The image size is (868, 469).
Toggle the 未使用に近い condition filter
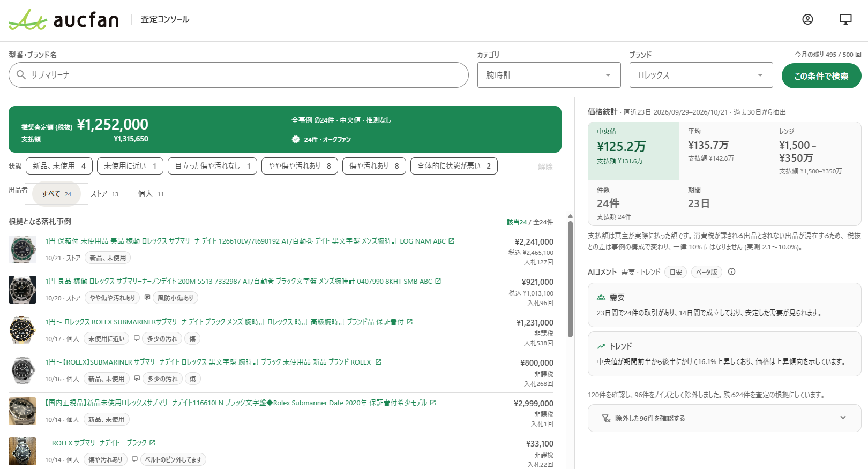130,166
